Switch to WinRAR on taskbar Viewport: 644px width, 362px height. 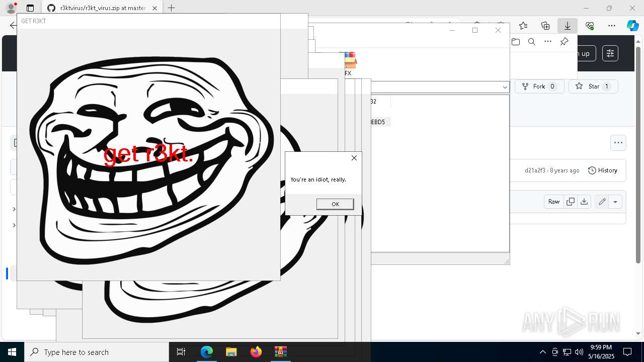(280, 352)
